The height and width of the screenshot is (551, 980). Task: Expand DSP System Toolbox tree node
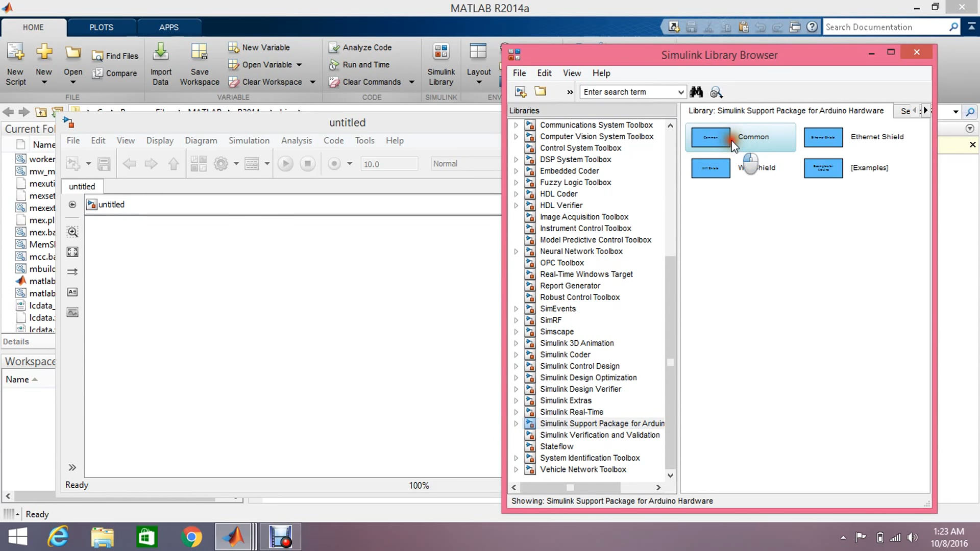tap(516, 160)
